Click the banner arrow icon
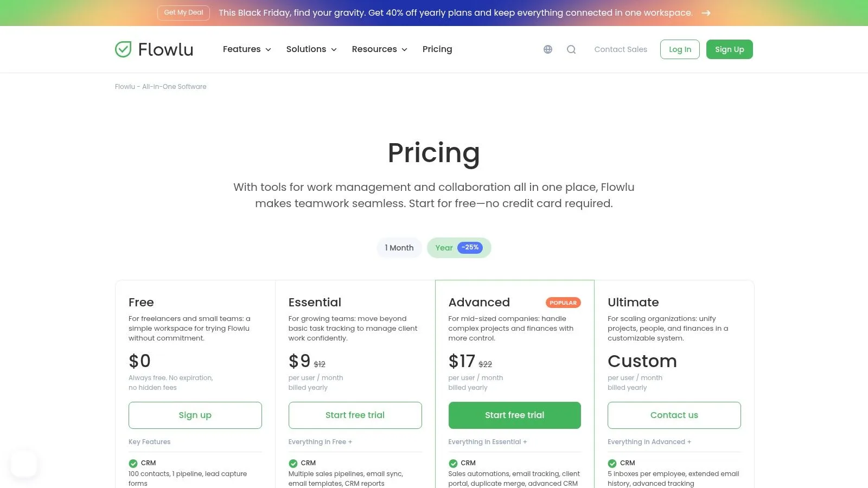Viewport: 868px width, 488px height. pyautogui.click(x=706, y=13)
